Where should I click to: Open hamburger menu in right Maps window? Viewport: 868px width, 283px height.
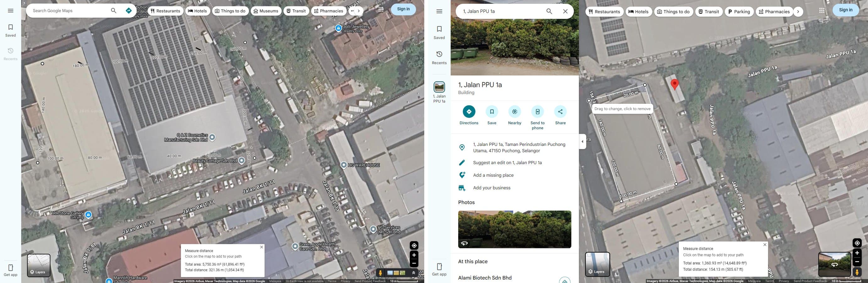click(439, 11)
